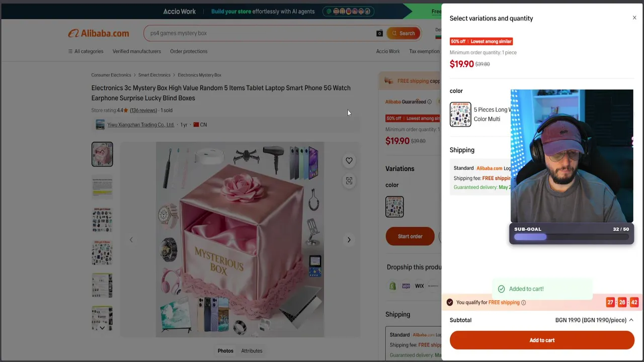The image size is (644, 362).
Task: Open Yiwu Xiangzhan Trading Co. supplier link
Action: [x=140, y=125]
